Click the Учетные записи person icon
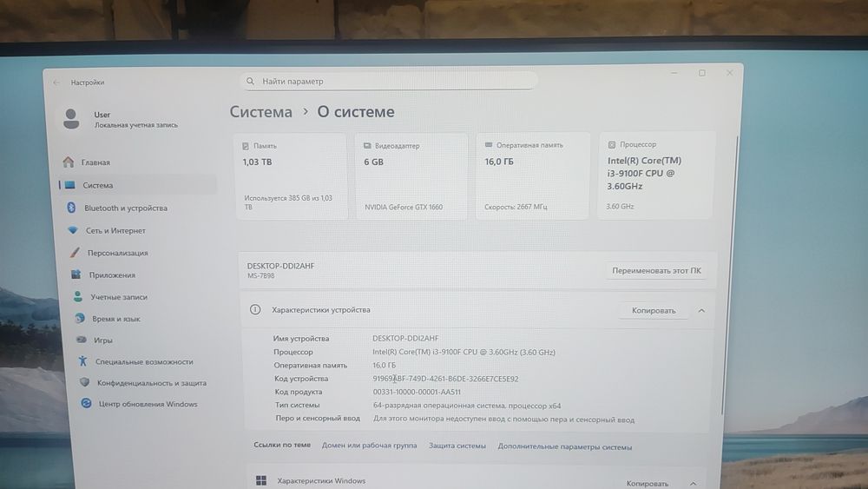The height and width of the screenshot is (489, 868). coord(78,297)
